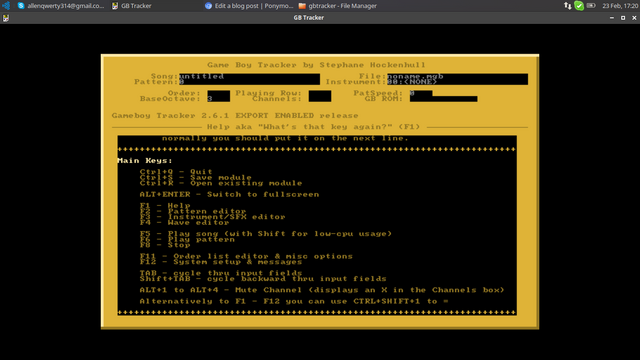Click "ALT+ENTER - Switch to fullscreen" line

229,194
